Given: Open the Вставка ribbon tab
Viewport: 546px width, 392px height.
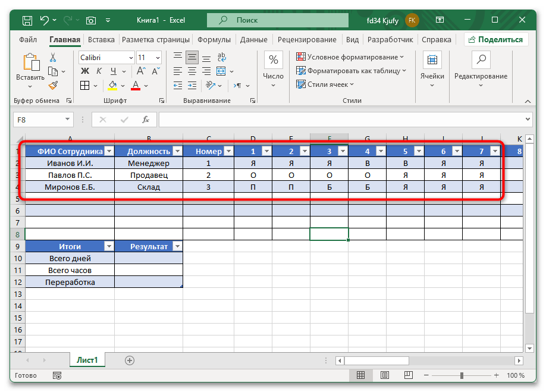Looking at the screenshot, I should coord(101,40).
